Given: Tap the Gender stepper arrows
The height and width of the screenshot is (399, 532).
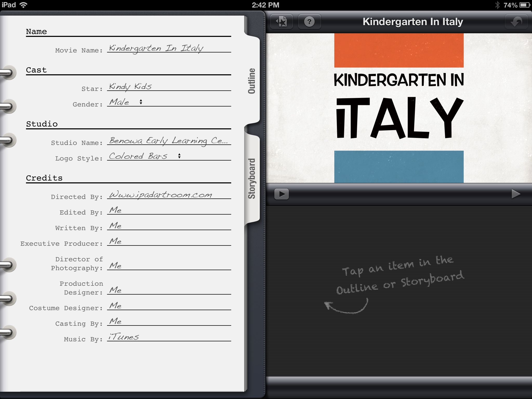Looking at the screenshot, I should click(x=141, y=102).
